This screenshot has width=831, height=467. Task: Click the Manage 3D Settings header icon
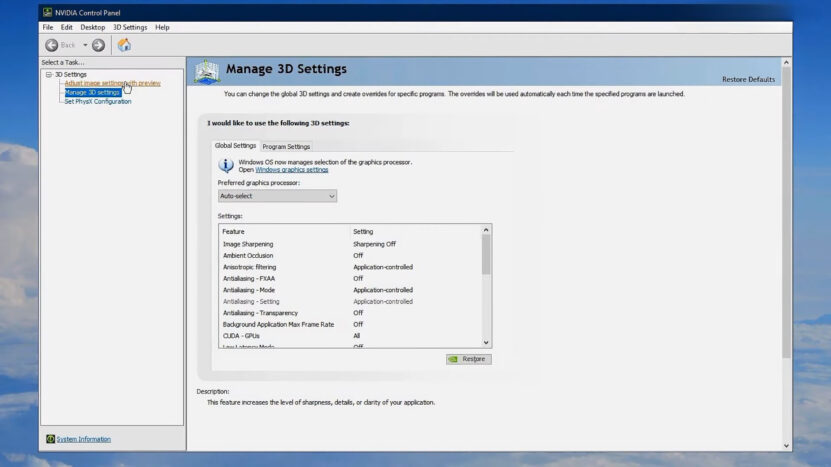pos(207,72)
